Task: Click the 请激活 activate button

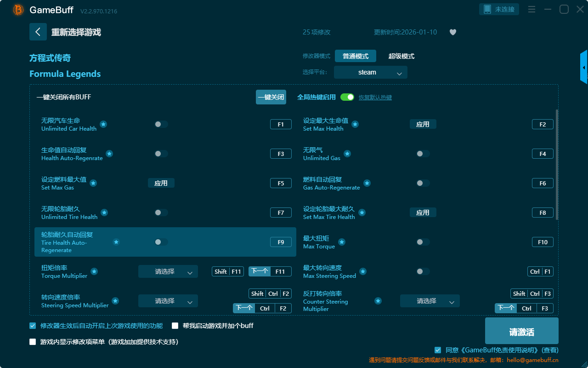Action: 521,331
